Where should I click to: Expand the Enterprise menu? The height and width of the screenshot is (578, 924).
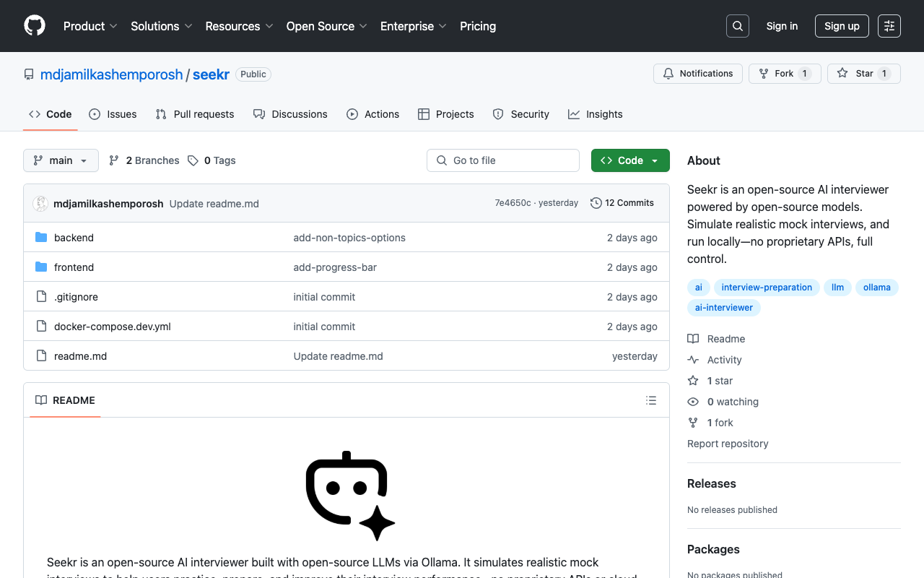[414, 26]
